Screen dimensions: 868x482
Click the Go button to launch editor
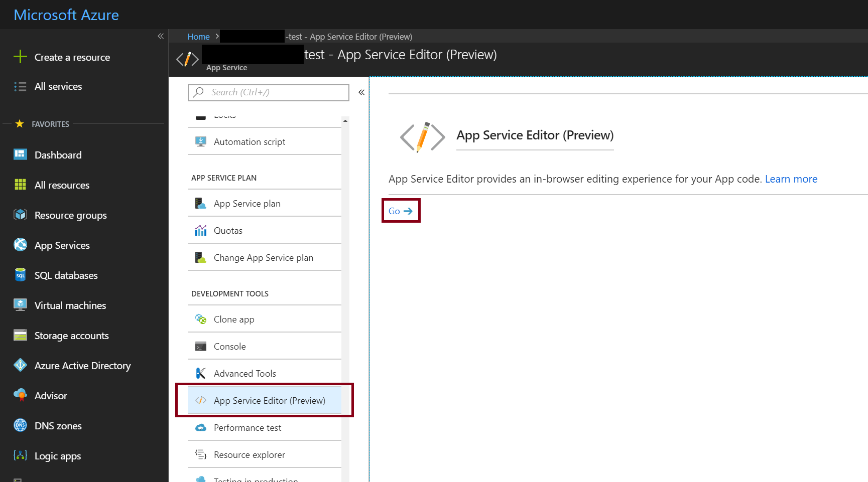click(x=401, y=211)
